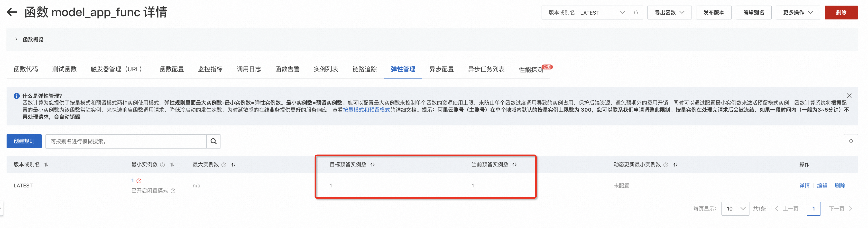The image size is (868, 228).
Task: Open the page size dropdown showing 10
Action: 735,209
